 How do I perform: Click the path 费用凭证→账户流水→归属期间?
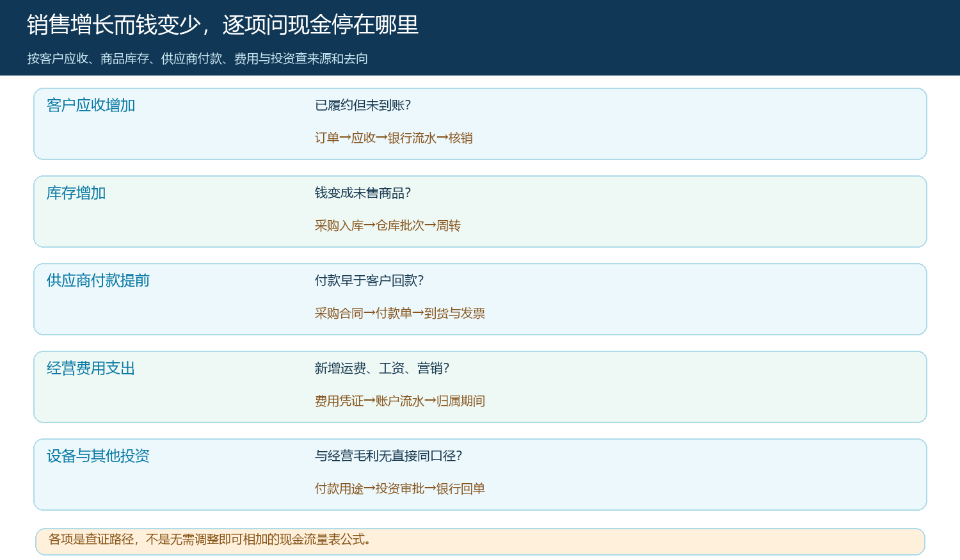click(x=400, y=401)
